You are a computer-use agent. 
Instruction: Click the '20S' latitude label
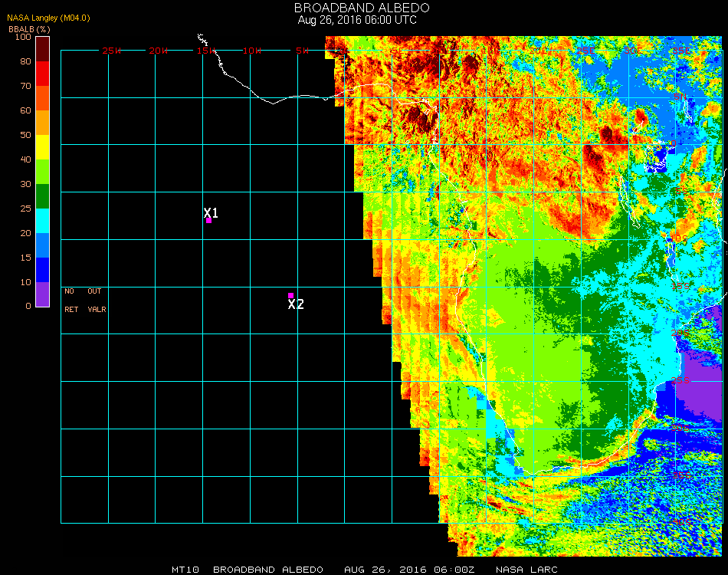point(680,333)
